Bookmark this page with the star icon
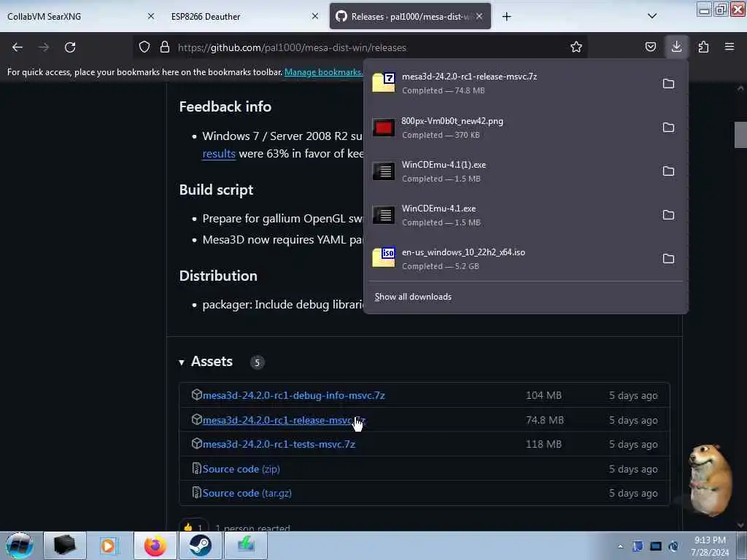This screenshot has height=560, width=747. coord(576,47)
